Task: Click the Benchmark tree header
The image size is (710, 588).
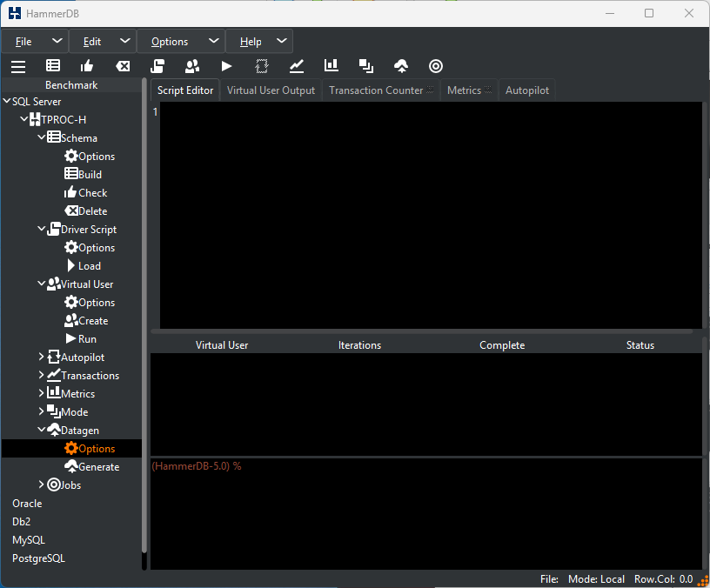Action: coord(71,84)
